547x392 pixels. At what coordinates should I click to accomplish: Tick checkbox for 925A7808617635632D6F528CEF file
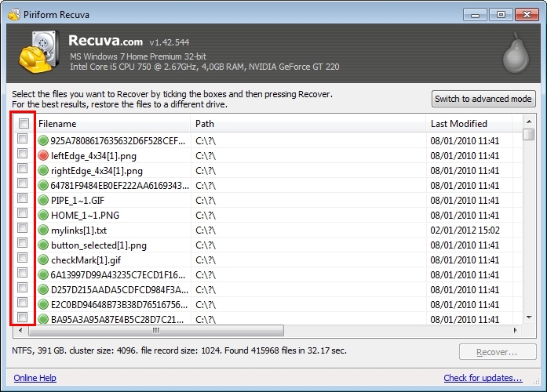coord(22,138)
